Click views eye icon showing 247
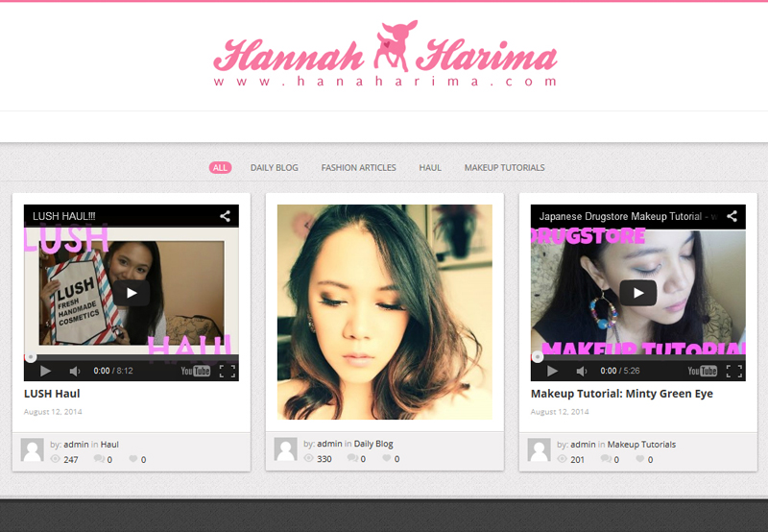This screenshot has width=768, height=532. pos(56,459)
